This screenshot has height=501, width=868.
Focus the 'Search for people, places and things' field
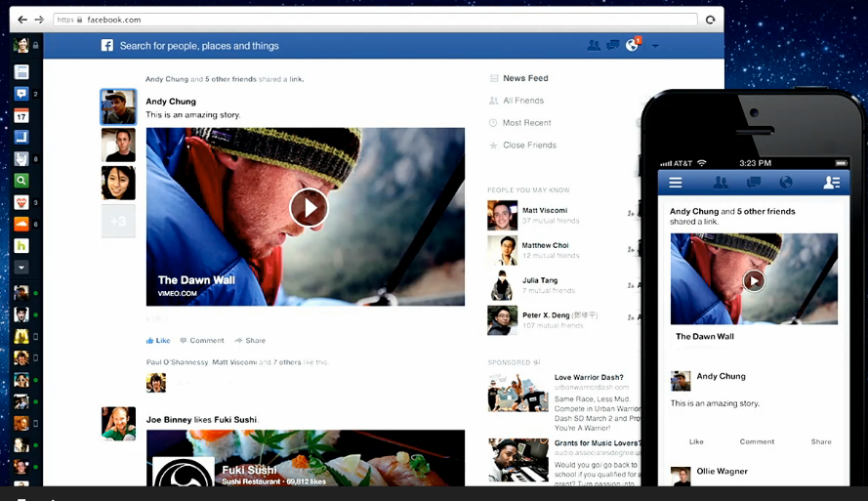[199, 46]
